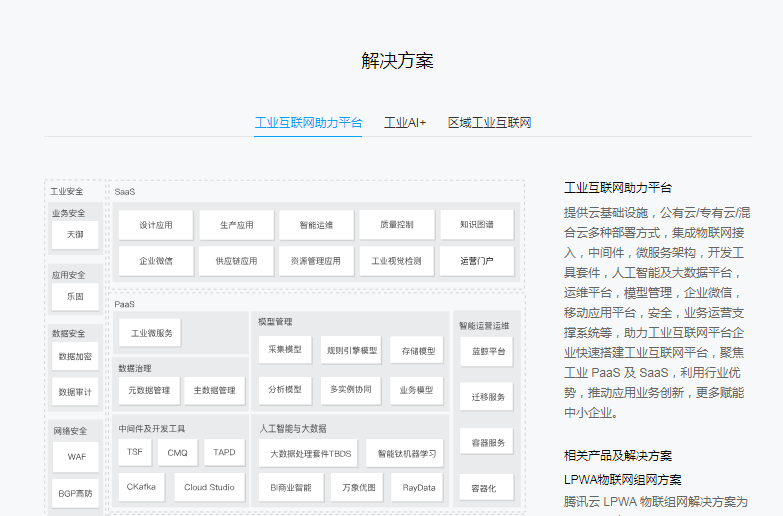Click 大数据处理套件TBDS box
This screenshot has height=516, width=783.
tap(309, 454)
